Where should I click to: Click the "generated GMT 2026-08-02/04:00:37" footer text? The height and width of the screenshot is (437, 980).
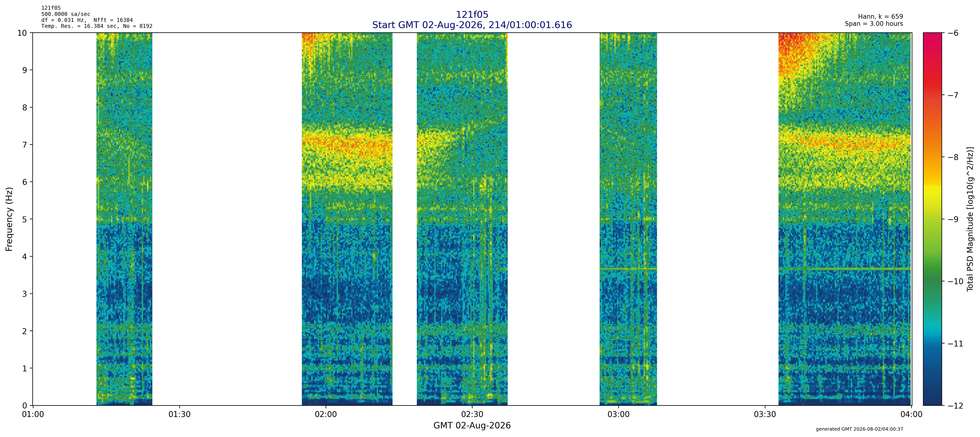pos(859,429)
